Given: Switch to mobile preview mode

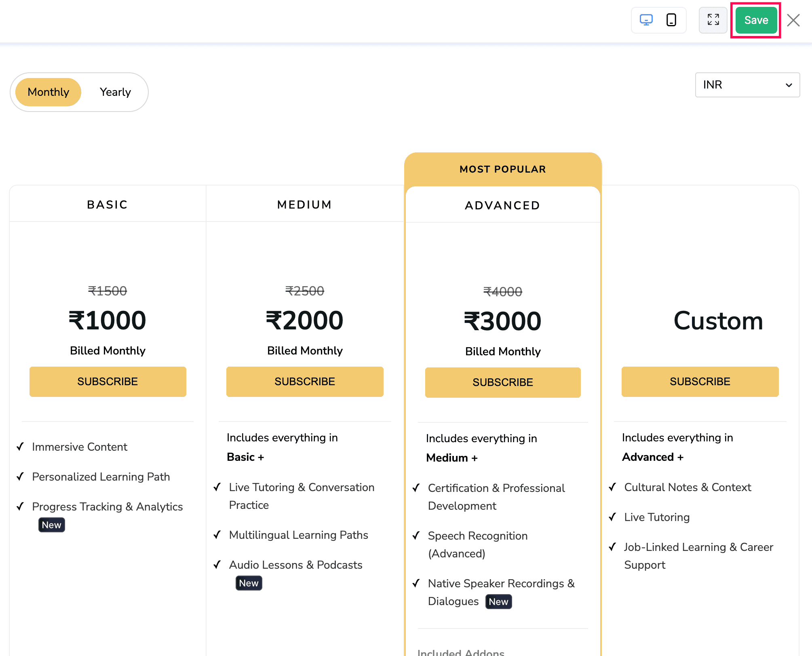Looking at the screenshot, I should click(x=671, y=20).
